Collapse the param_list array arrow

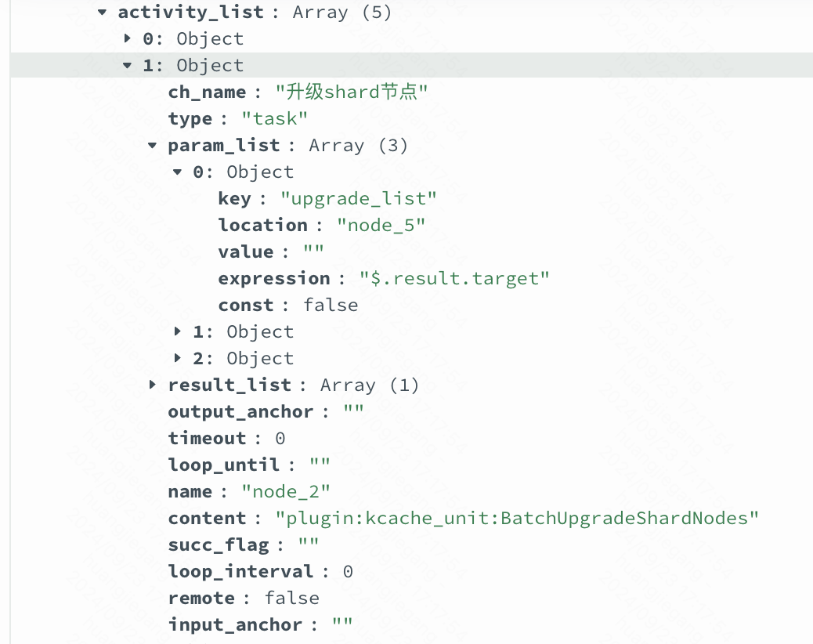[152, 145]
